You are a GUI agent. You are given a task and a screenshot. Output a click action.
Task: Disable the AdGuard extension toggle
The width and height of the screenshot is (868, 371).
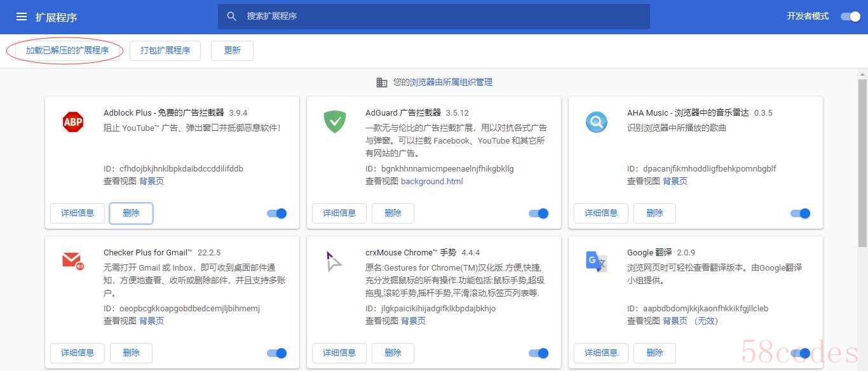(x=538, y=213)
